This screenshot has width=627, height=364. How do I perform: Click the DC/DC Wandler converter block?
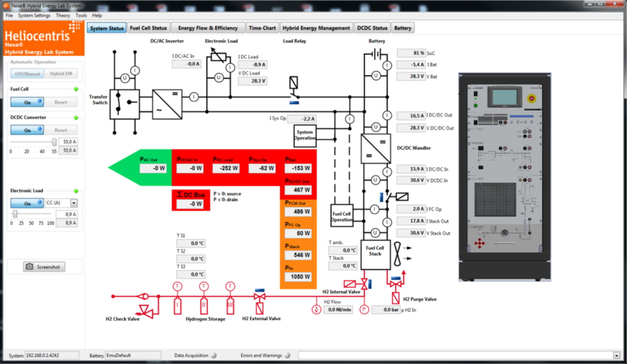(x=375, y=148)
